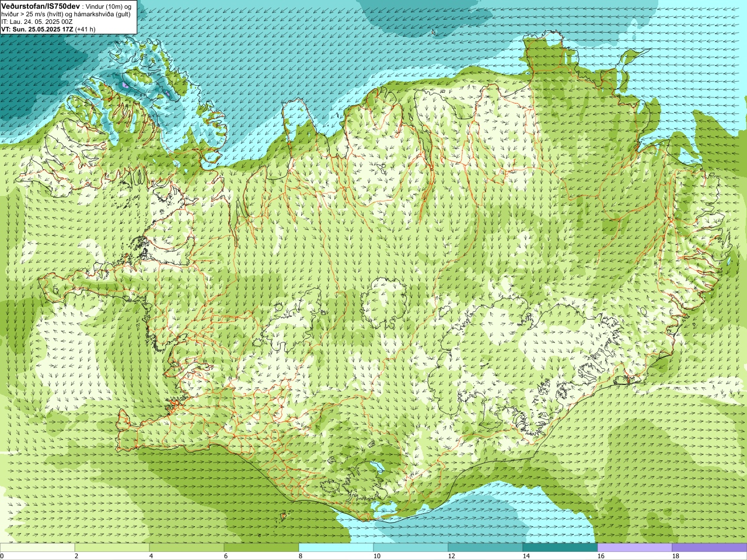The height and width of the screenshot is (560, 747).
Task: Select the pale yellow 0–2 m/s swatch
Action: (x=37, y=547)
